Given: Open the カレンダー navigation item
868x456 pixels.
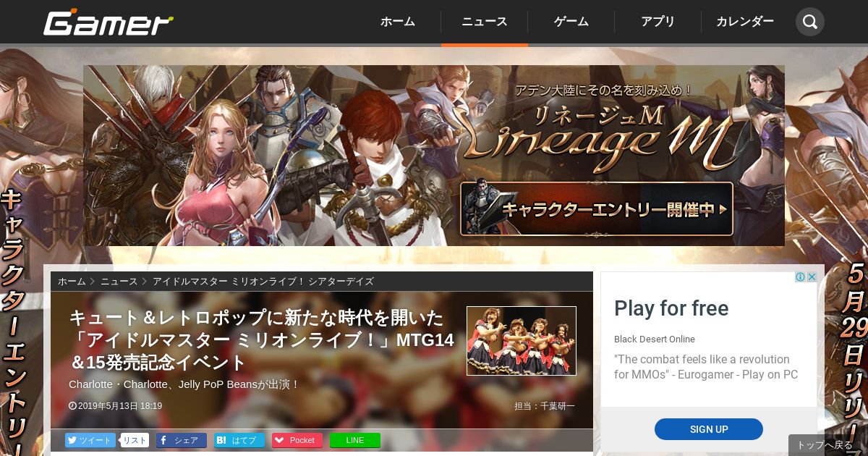Looking at the screenshot, I should [745, 22].
